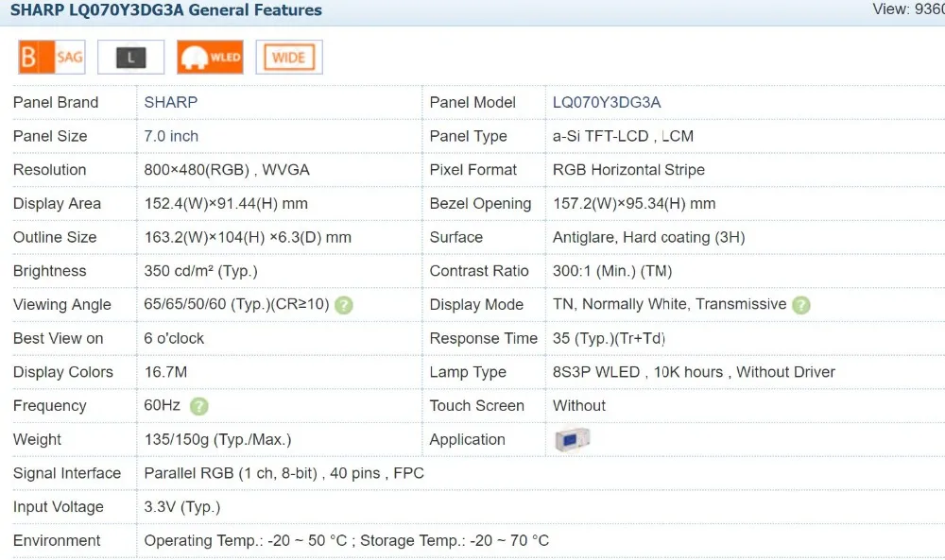The width and height of the screenshot is (945, 560).
Task: Select TN, Normally White, Transmissive text
Action: [x=670, y=304]
